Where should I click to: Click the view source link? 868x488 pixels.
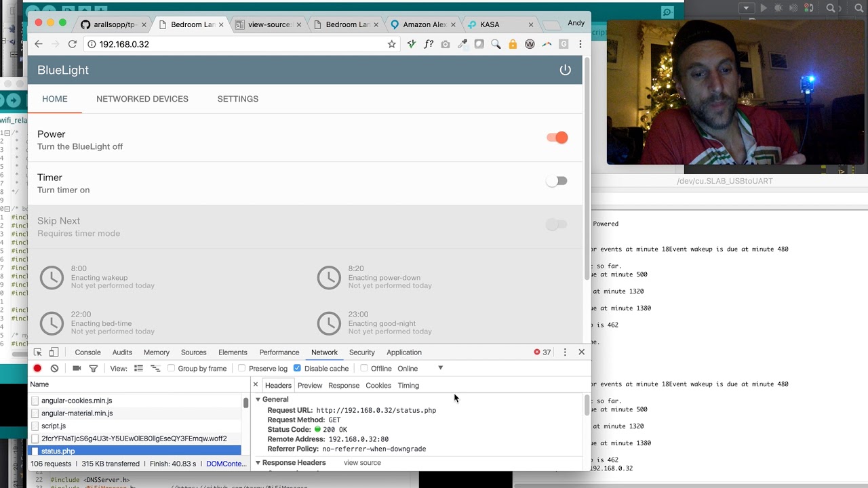click(x=362, y=463)
